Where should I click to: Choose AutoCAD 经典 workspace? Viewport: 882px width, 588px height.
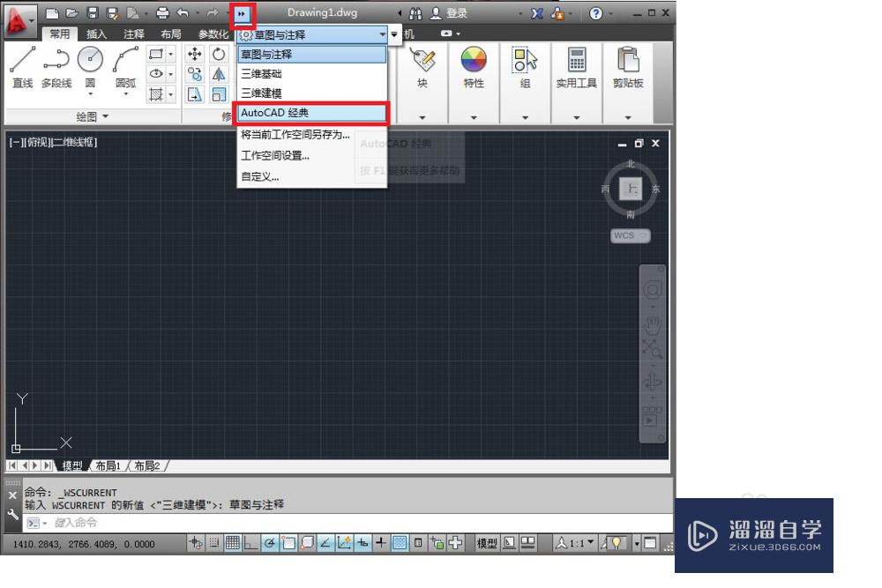point(312,113)
